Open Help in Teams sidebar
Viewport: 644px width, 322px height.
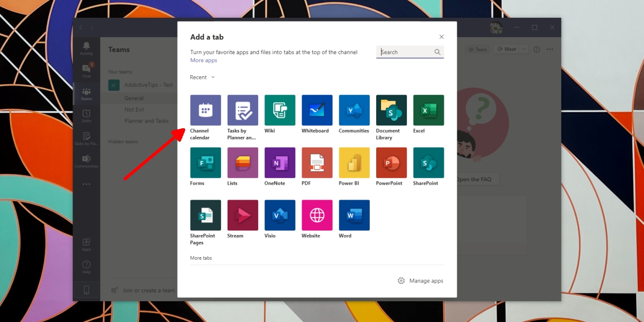click(x=86, y=267)
